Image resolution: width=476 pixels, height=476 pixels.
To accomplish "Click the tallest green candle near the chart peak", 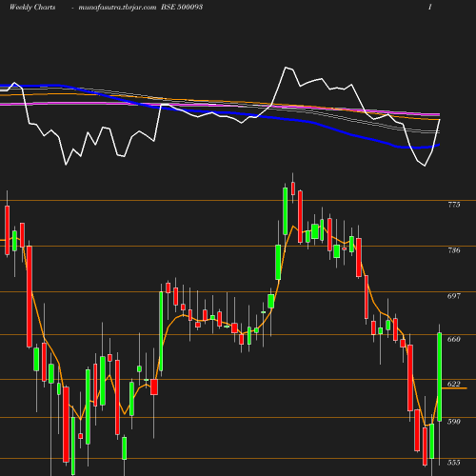I will [286, 211].
